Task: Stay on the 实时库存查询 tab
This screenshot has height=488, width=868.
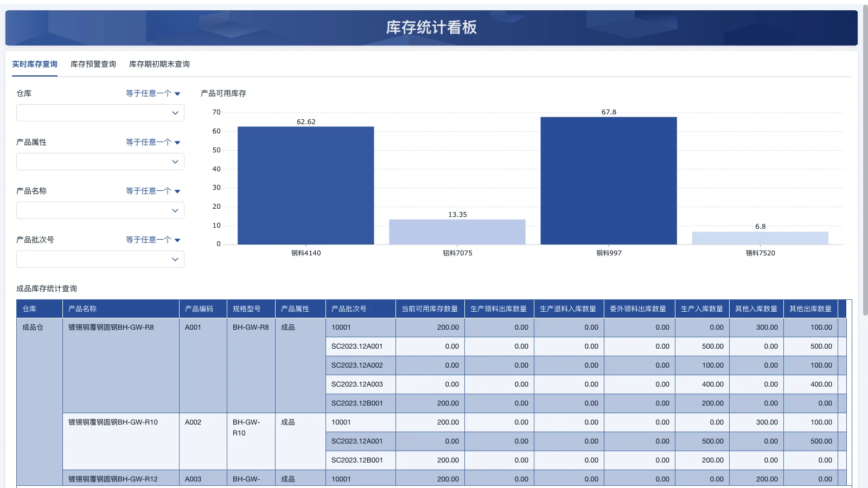Action: (x=34, y=64)
